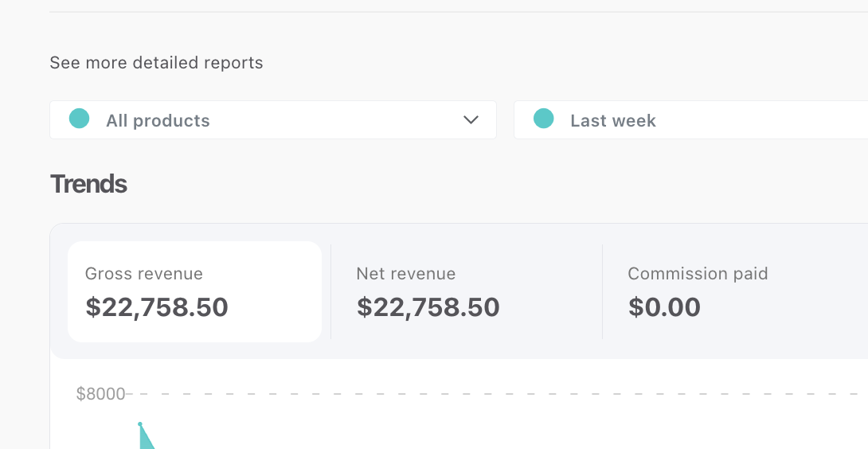Click the teal dot next to Last week
The width and height of the screenshot is (868, 449).
pyautogui.click(x=543, y=119)
